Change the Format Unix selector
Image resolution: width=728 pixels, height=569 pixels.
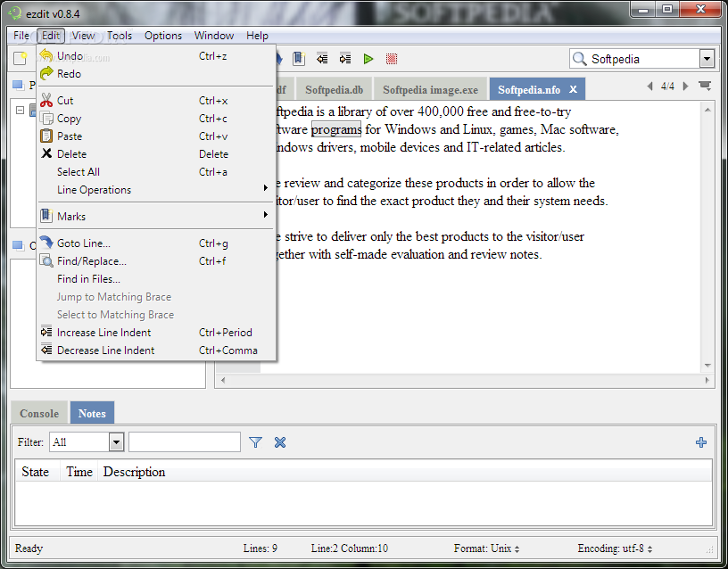486,548
